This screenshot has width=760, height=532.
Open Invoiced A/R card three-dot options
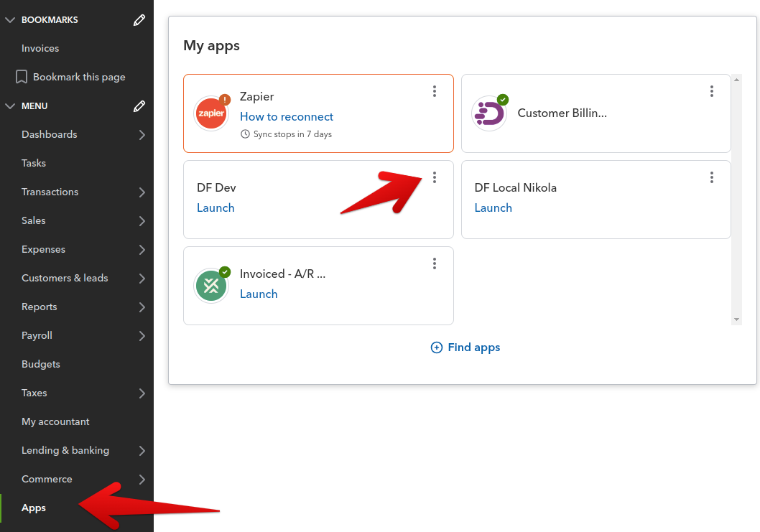tap(435, 263)
